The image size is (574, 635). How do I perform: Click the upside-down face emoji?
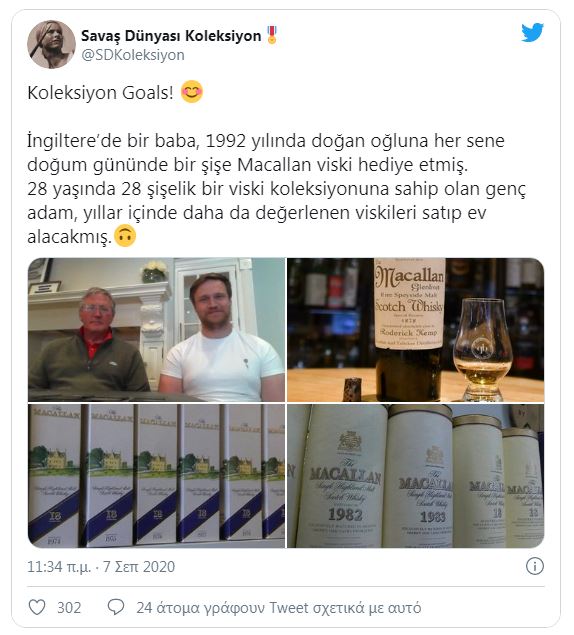coord(125,236)
